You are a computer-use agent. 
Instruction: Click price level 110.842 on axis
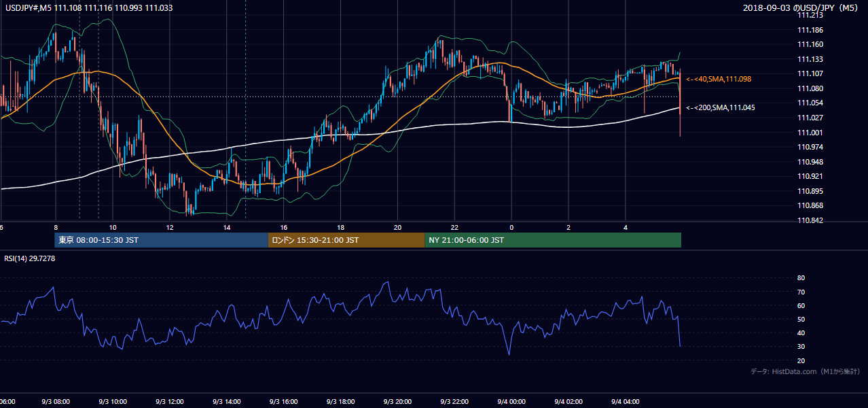(x=812, y=220)
